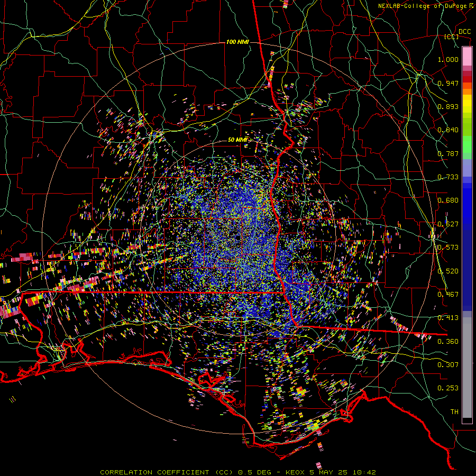
Task: Select the 100 NMI range ring label
Action: pos(237,42)
